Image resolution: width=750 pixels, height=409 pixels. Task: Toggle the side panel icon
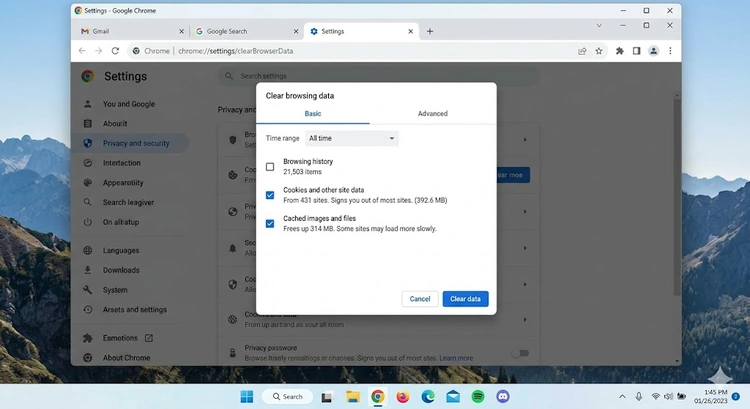pyautogui.click(x=636, y=51)
